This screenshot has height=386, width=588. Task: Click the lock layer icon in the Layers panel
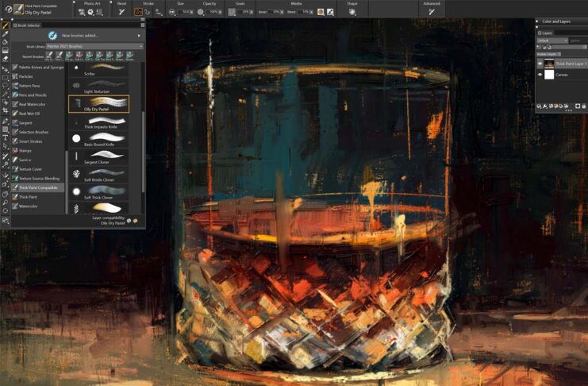point(583,106)
